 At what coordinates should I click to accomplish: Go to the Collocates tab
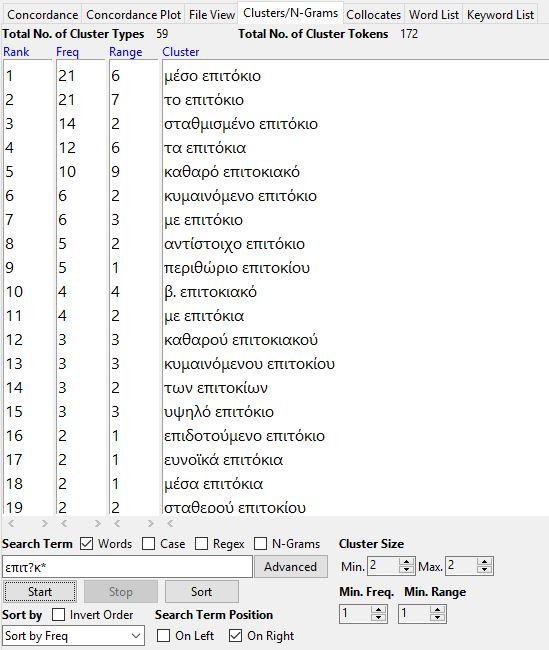coord(374,15)
